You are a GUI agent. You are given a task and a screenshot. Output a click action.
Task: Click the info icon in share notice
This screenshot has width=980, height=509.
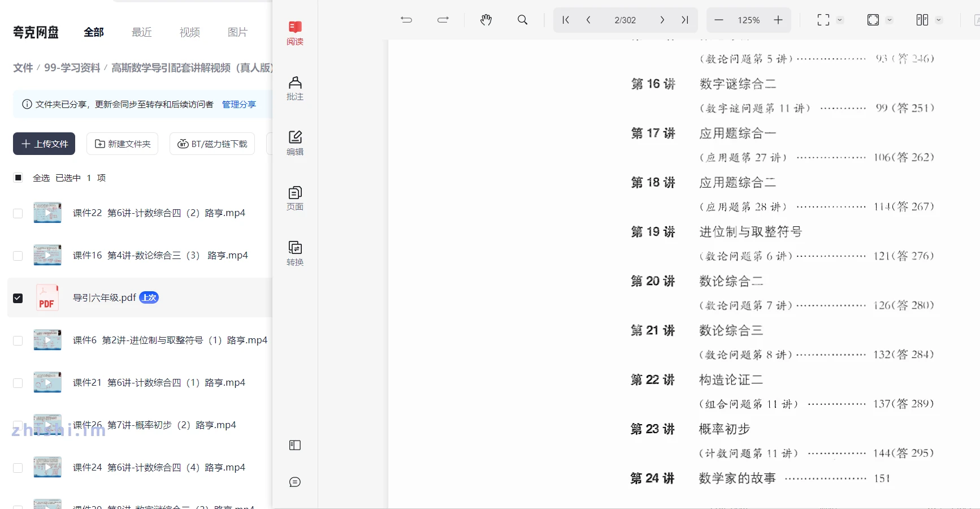(27, 104)
